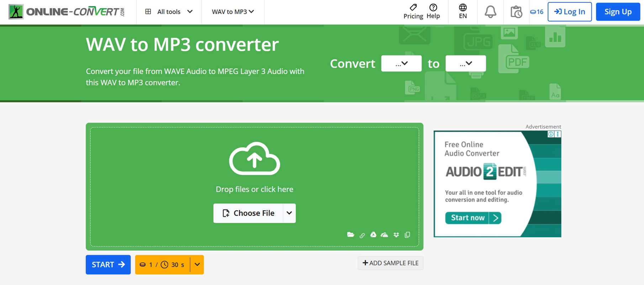Click the Sign Up button
The image size is (644, 285).
[618, 12]
